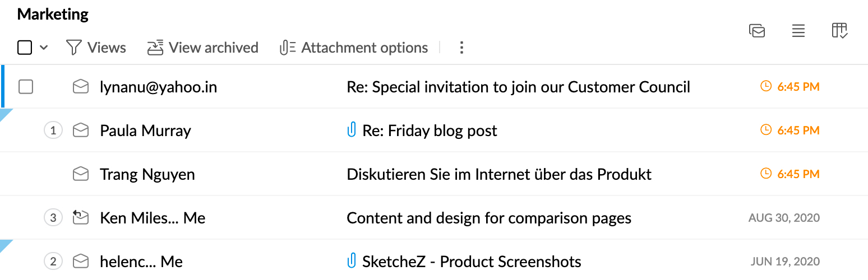The width and height of the screenshot is (868, 280).
Task: Click View archived button
Action: pyautogui.click(x=203, y=48)
